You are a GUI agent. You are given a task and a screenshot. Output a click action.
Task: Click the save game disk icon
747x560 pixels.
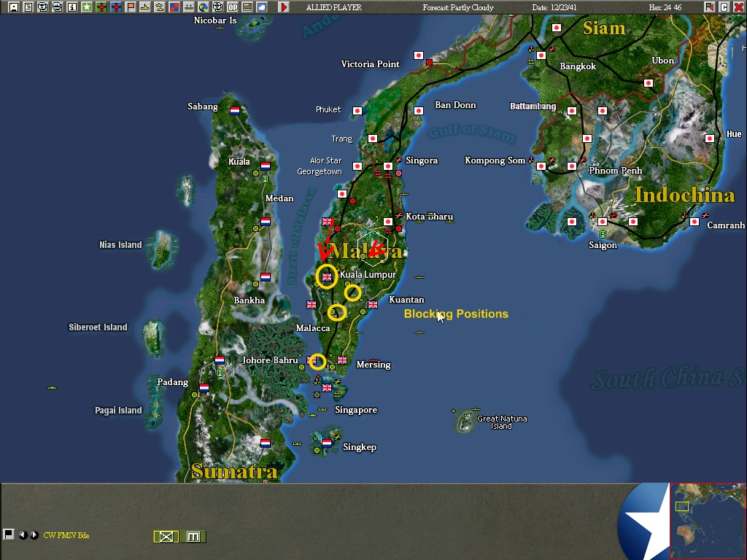pos(13,7)
